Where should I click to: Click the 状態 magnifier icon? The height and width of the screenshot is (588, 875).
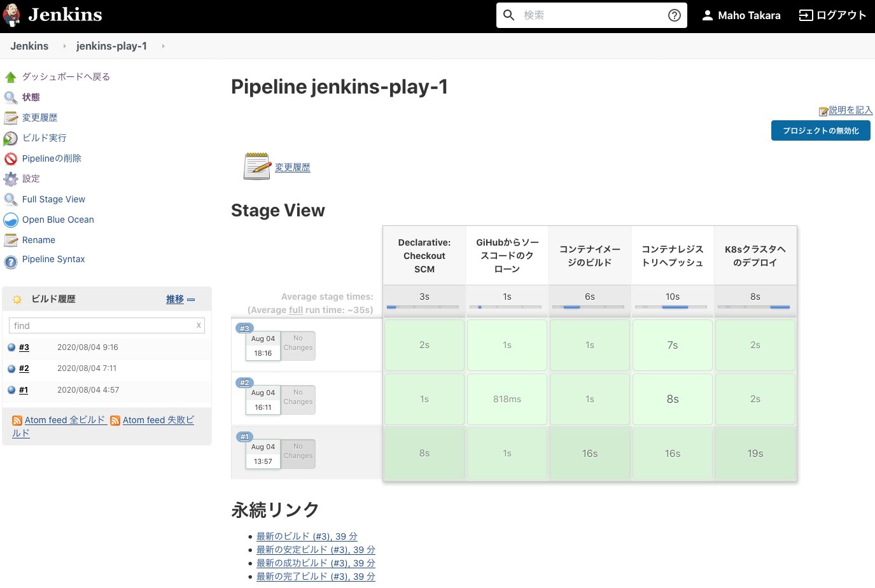point(11,97)
